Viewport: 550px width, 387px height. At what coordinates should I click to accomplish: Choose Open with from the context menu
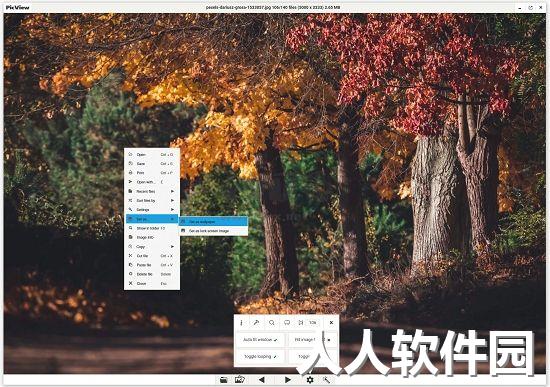(152, 182)
